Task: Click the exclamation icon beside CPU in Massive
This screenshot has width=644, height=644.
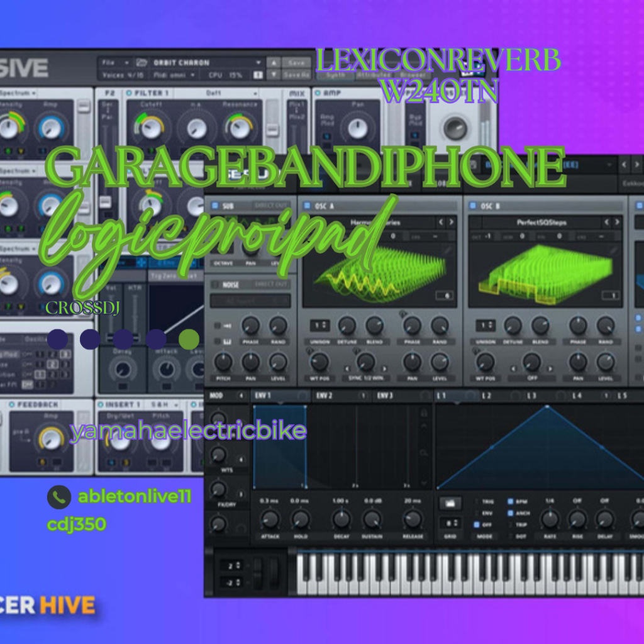Action: click(258, 75)
